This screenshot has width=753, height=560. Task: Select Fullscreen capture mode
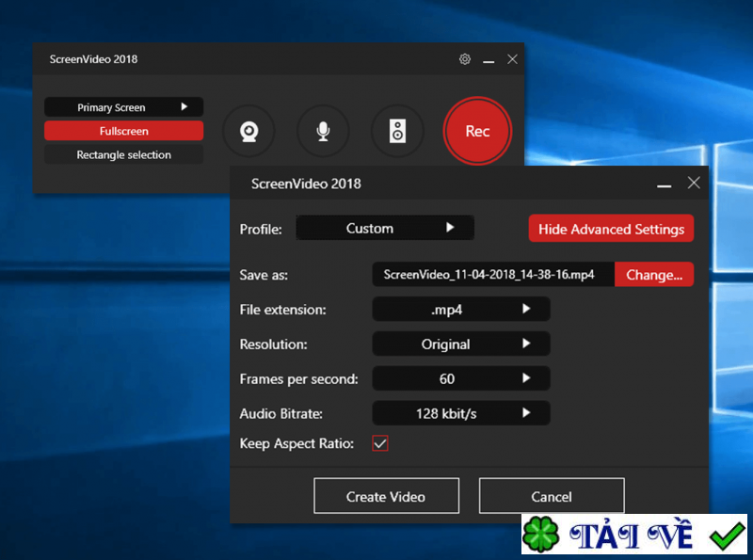pos(124,131)
